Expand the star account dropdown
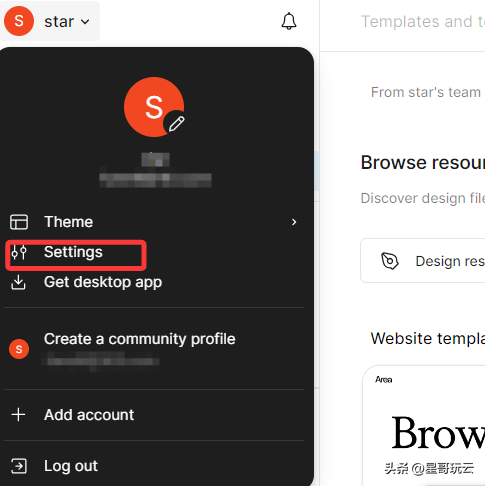This screenshot has height=486, width=485. tap(50, 21)
